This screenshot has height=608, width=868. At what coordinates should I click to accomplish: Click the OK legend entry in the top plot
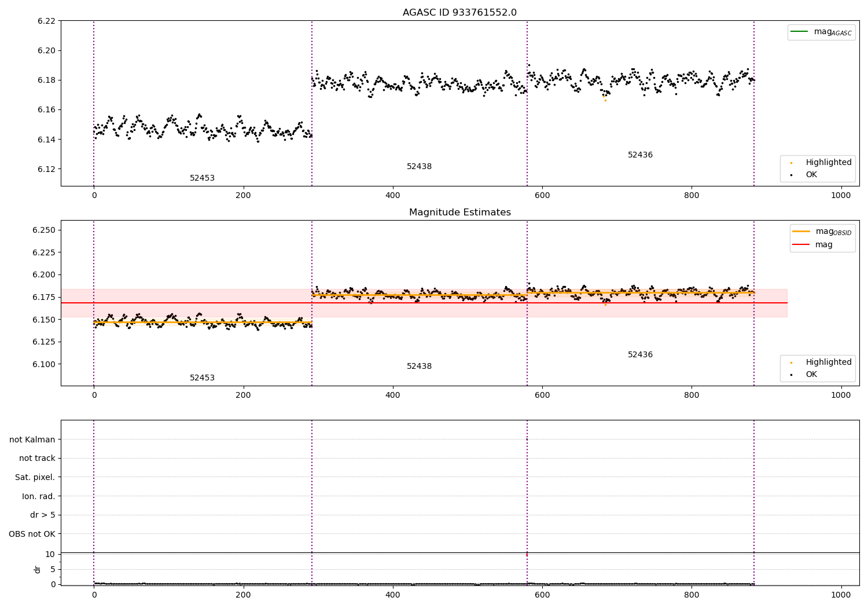pos(804,175)
